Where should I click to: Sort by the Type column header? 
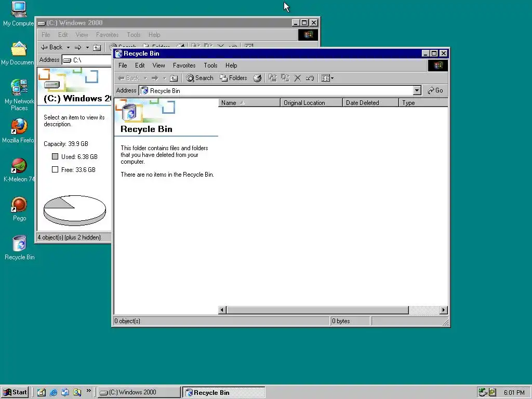coord(423,103)
